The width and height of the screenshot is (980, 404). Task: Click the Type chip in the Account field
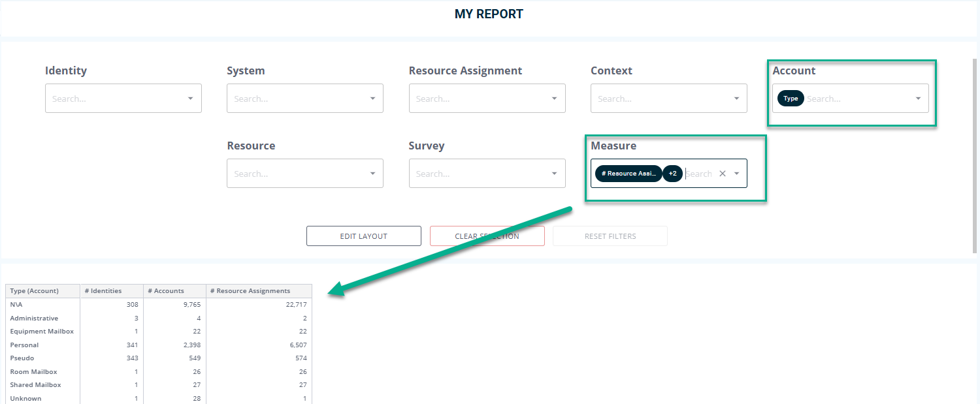pos(791,98)
